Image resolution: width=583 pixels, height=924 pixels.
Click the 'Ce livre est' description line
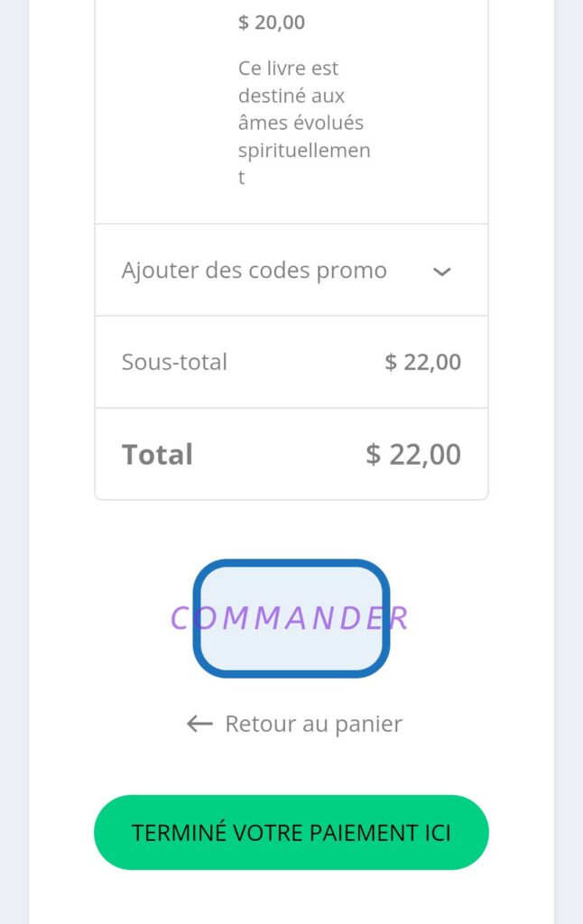click(288, 68)
